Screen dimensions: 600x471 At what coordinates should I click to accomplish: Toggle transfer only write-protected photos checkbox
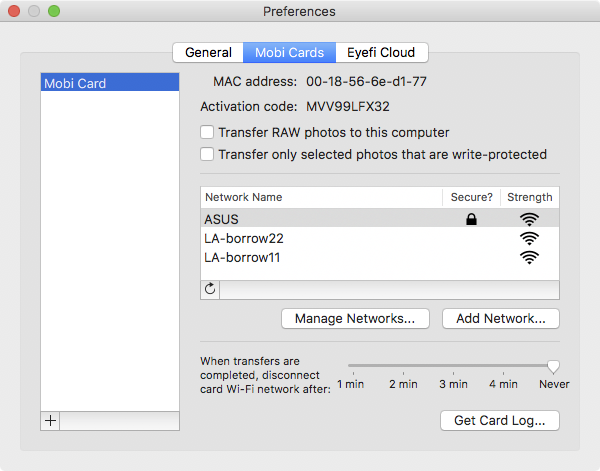pos(208,154)
